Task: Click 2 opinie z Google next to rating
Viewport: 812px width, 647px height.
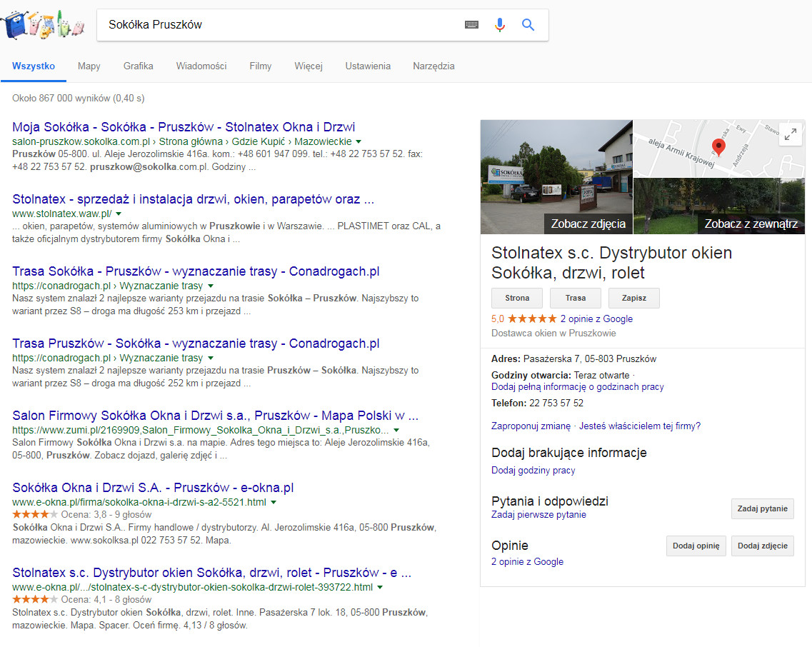Action: (596, 319)
